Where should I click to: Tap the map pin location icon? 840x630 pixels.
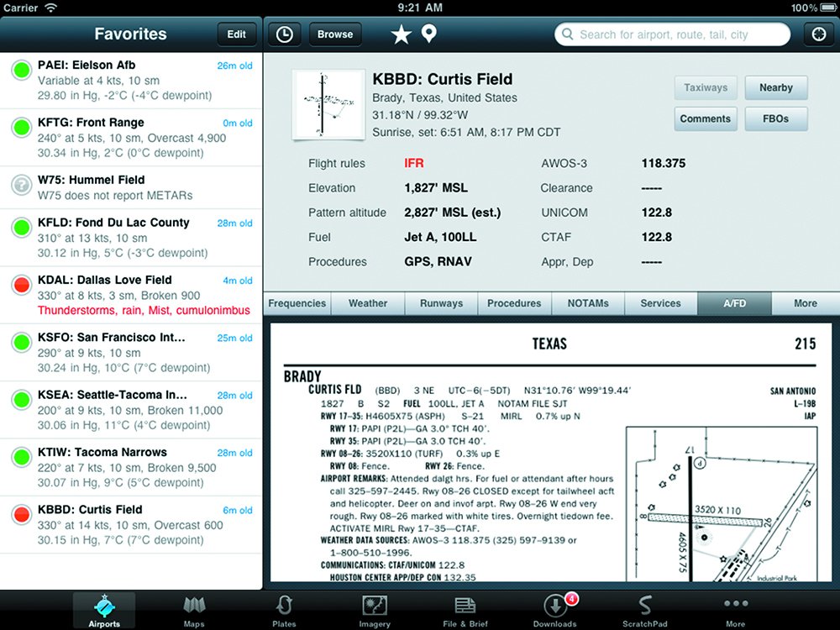pos(428,34)
